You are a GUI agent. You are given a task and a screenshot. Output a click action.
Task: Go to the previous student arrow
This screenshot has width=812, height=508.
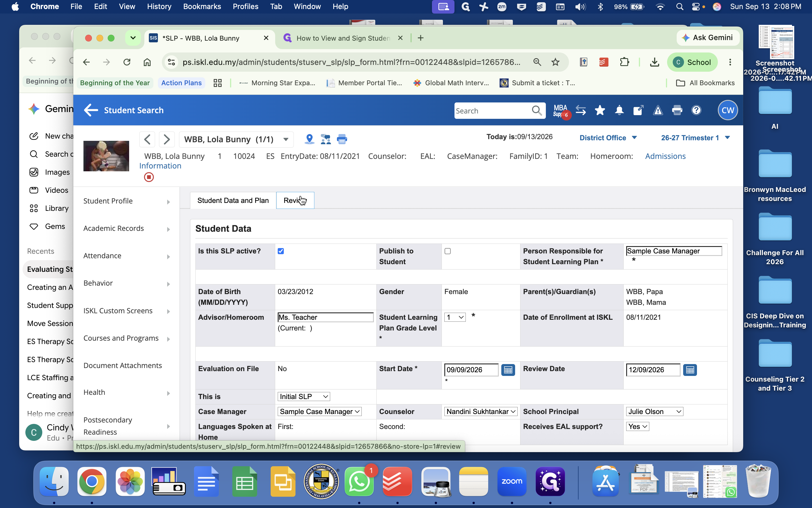(147, 139)
